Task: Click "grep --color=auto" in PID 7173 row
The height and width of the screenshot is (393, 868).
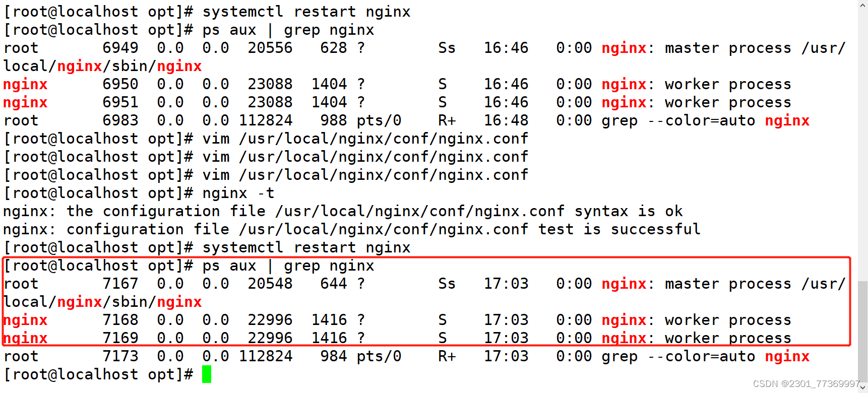Action: [x=678, y=356]
